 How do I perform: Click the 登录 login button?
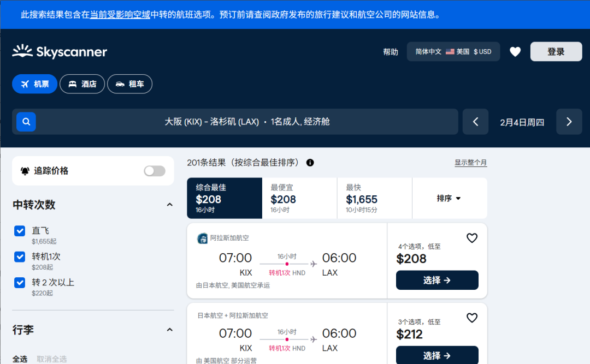click(x=556, y=52)
